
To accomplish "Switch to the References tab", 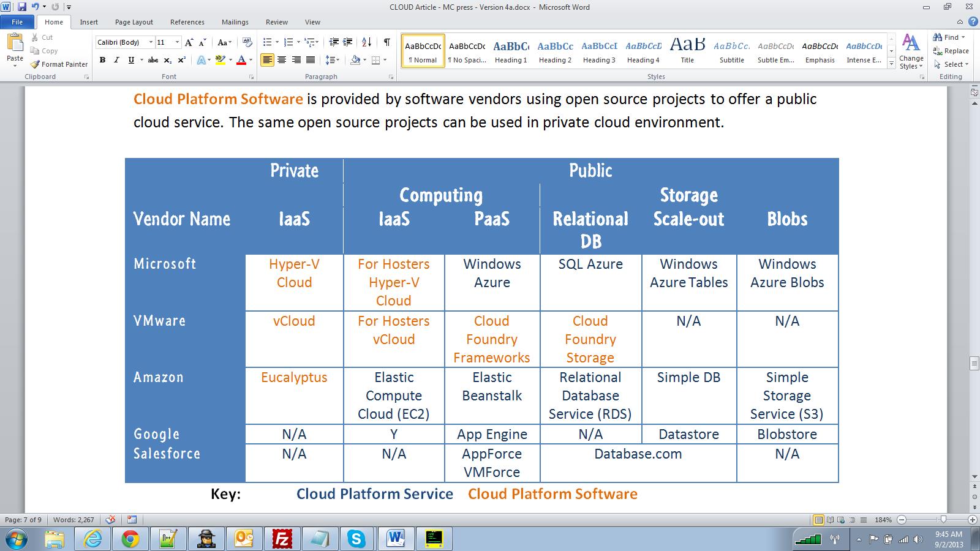I will tap(187, 22).
